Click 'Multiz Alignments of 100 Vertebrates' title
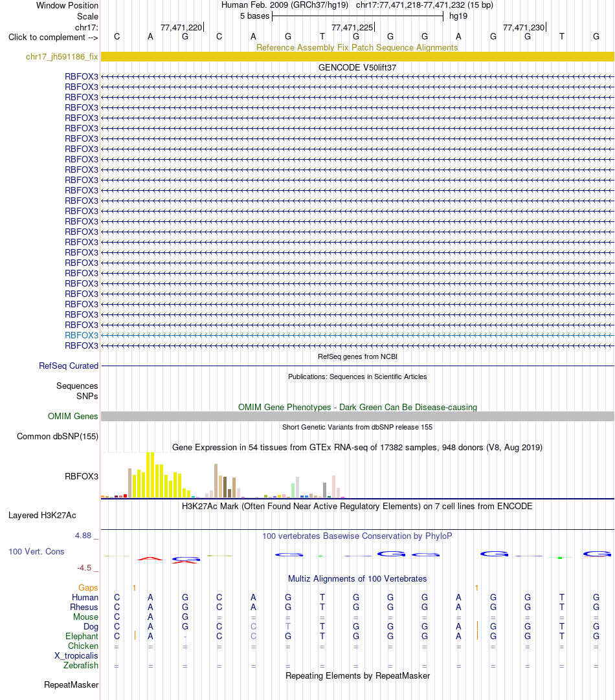Viewport: 615px width, 700px height. (x=357, y=579)
